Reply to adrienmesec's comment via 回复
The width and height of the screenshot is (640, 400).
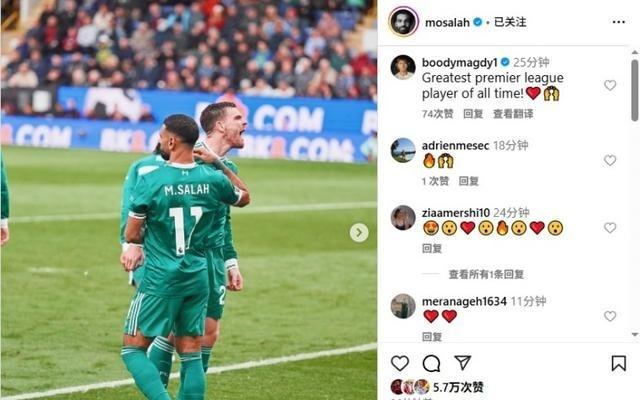coord(469,181)
